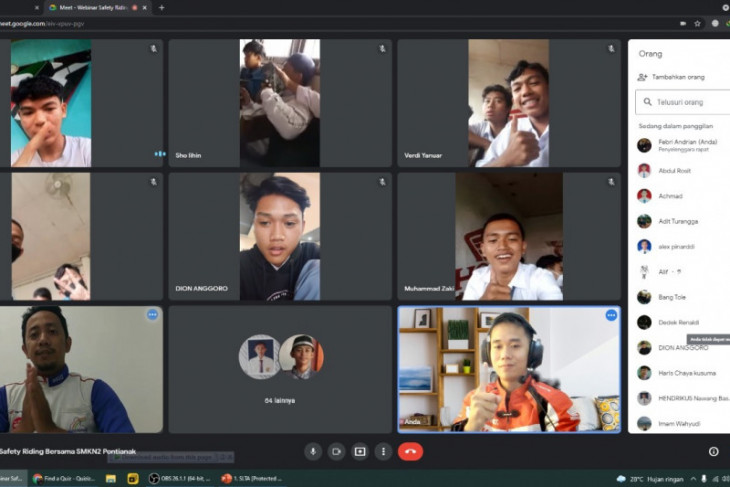Open a new browser tab with plus
Image resolution: width=730 pixels, height=487 pixels.
[161, 7]
